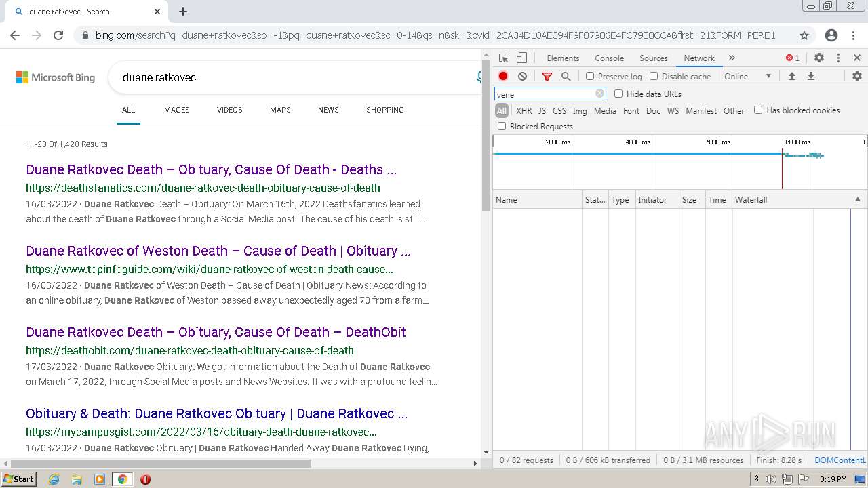The width and height of the screenshot is (868, 488).
Task: Click the inspect element picker icon
Action: tap(503, 58)
